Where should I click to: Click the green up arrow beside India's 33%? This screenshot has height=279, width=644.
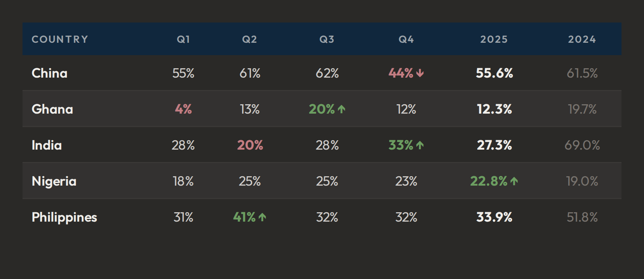pyautogui.click(x=420, y=145)
